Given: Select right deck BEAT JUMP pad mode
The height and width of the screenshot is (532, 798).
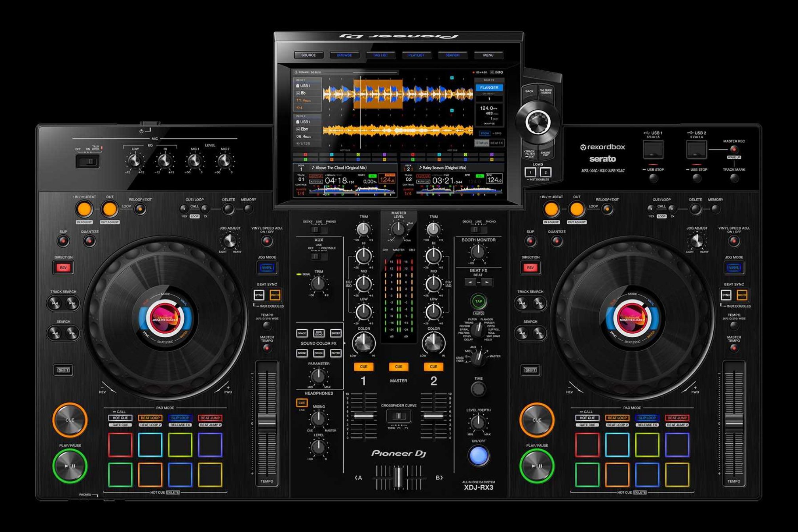Looking at the screenshot, I should point(677,418).
